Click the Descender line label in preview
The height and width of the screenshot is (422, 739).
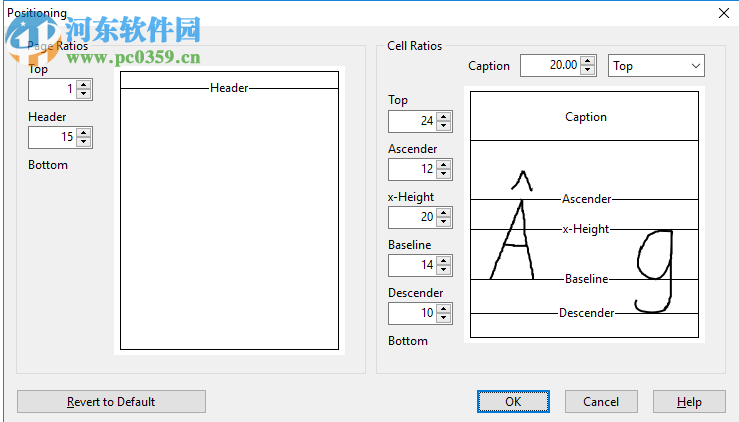click(586, 313)
